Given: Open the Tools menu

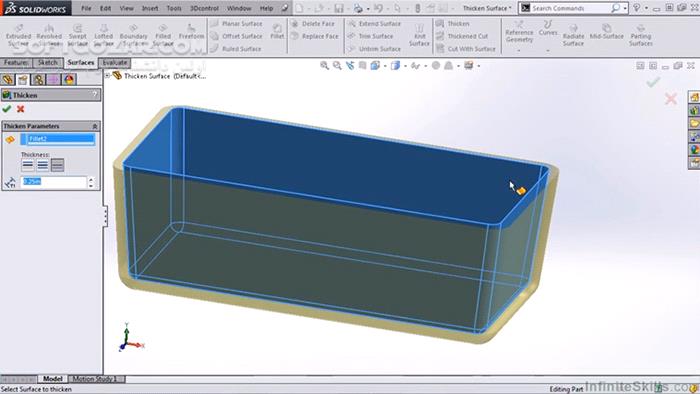Looking at the screenshot, I should [174, 8].
